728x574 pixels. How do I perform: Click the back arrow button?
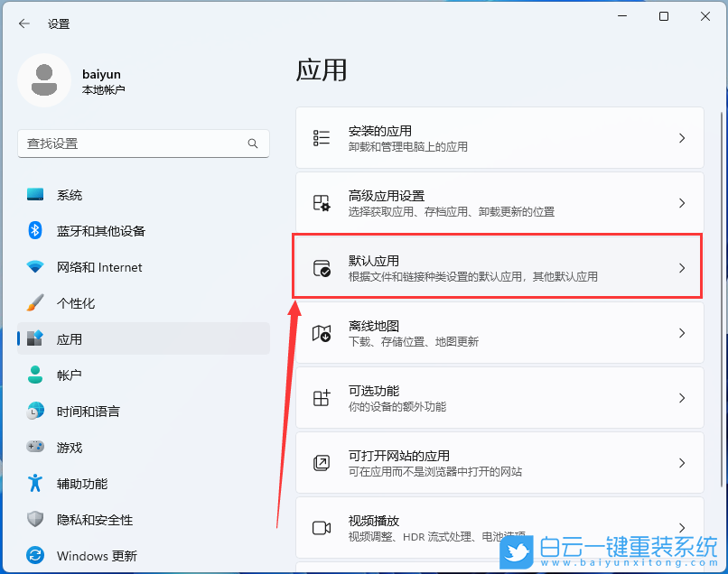tap(24, 23)
